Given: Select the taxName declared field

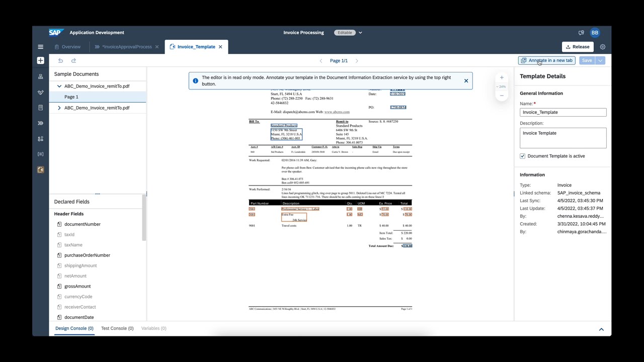Looking at the screenshot, I should 73,245.
